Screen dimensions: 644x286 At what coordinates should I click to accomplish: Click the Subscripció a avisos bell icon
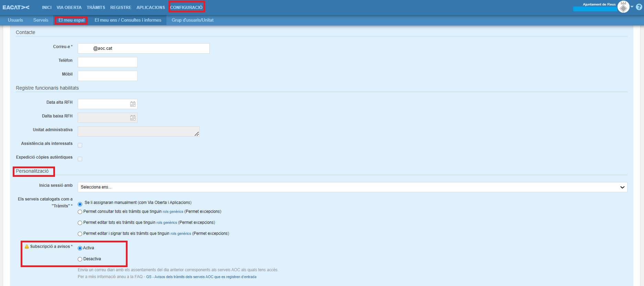point(27,247)
